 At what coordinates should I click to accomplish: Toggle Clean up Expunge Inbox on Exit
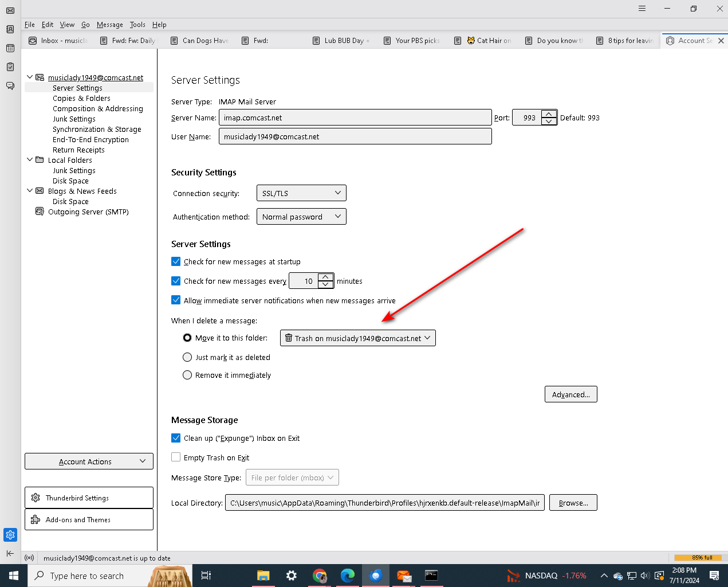tap(176, 438)
